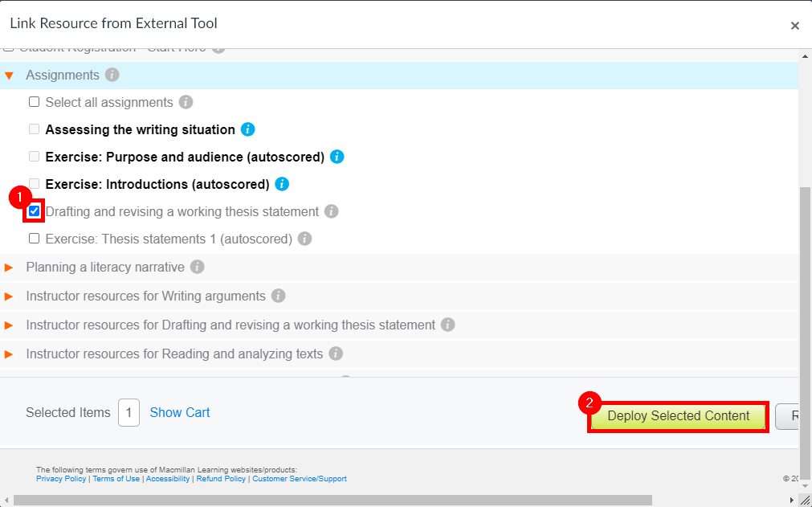Click the Deploy Selected Content button
The height and width of the screenshot is (507, 812).
[677, 416]
